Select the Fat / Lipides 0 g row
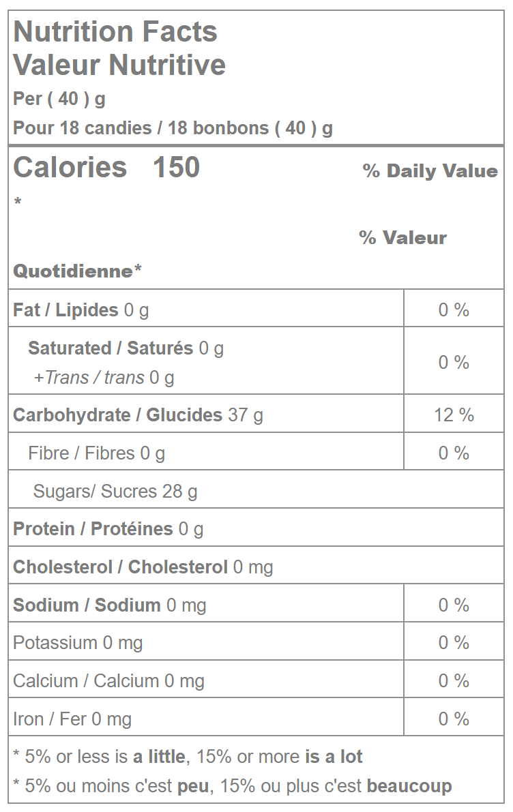 tap(81, 310)
